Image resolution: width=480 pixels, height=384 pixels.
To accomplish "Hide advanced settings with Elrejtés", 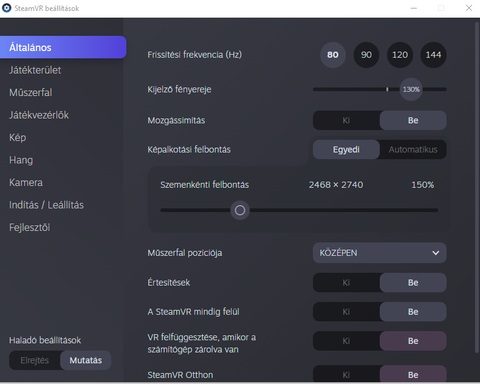I will [x=35, y=360].
